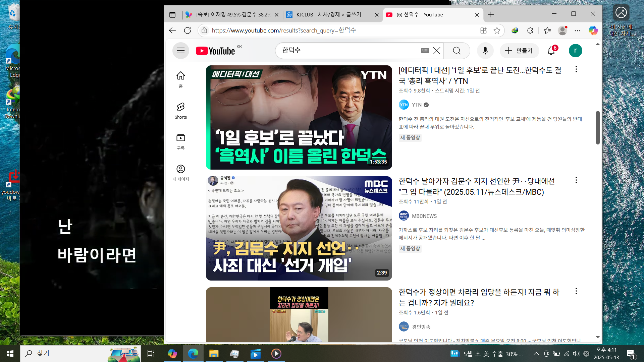Open more options for YTN video
Viewport: 644px width, 362px height.
tap(576, 69)
